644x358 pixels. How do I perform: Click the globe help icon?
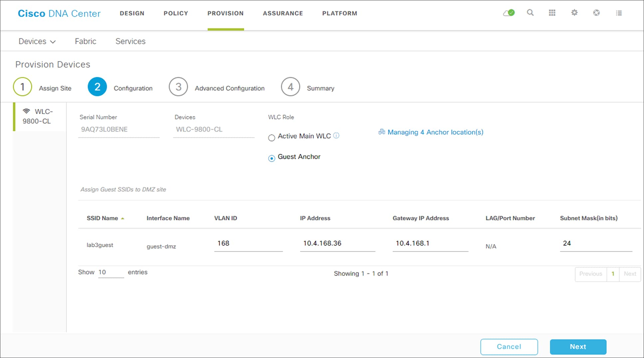pyautogui.click(x=596, y=13)
